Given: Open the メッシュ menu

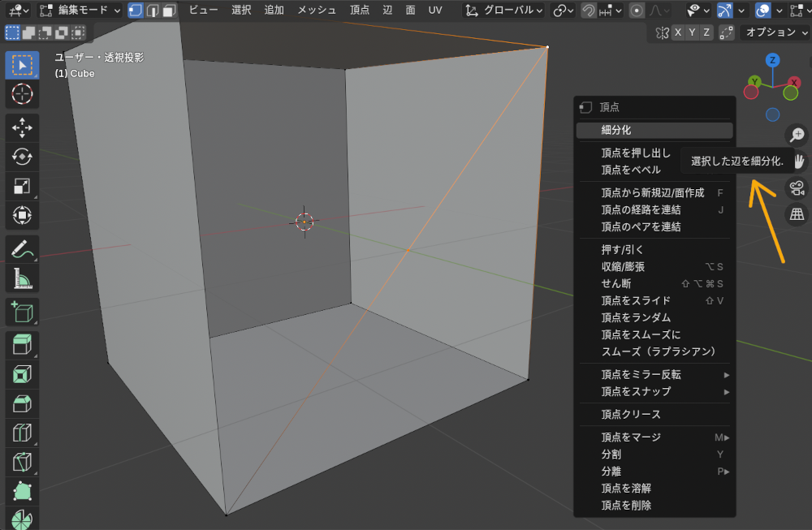Looking at the screenshot, I should coord(316,11).
